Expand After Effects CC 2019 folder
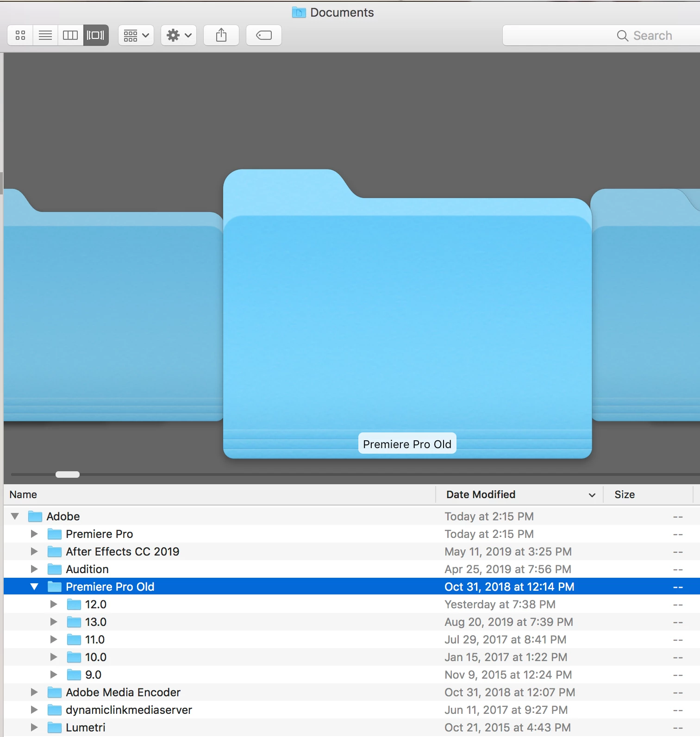This screenshot has height=737, width=700. [x=34, y=551]
